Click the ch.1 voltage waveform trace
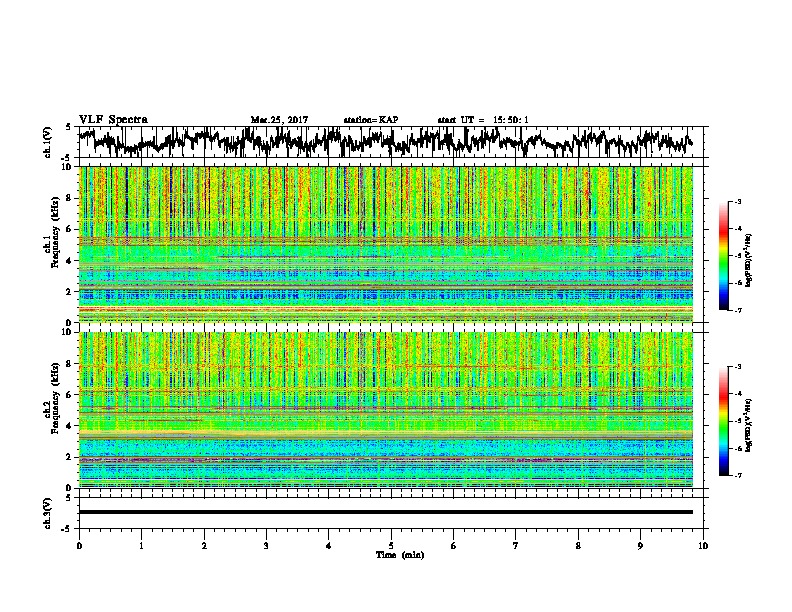792x612 pixels. pos(386,142)
